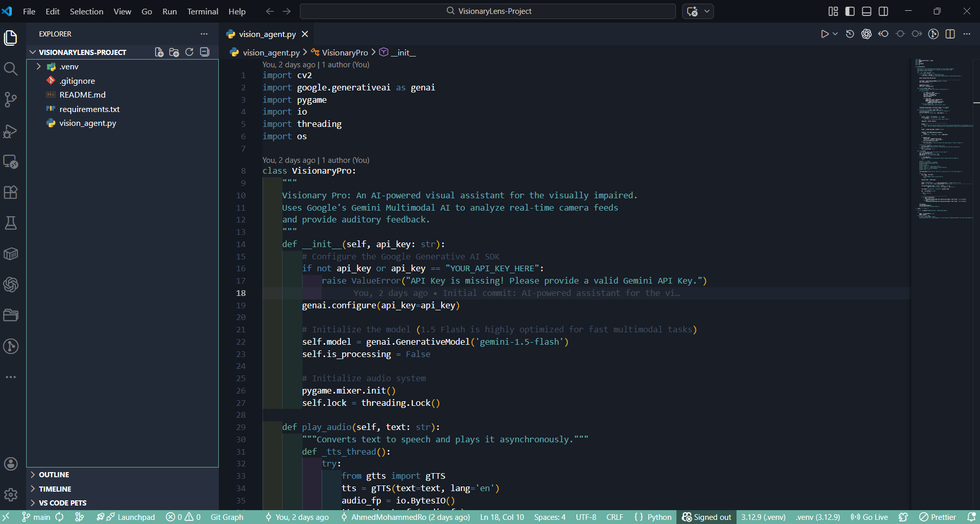Screen dimensions: 980x524
Task: Click the code minimap overview
Action: coord(943,139)
